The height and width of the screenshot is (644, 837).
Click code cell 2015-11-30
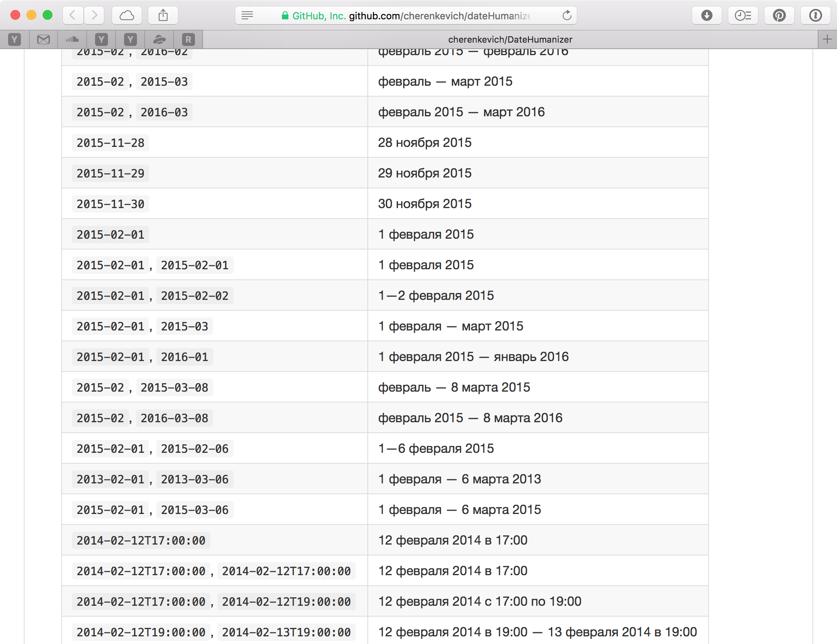(110, 204)
